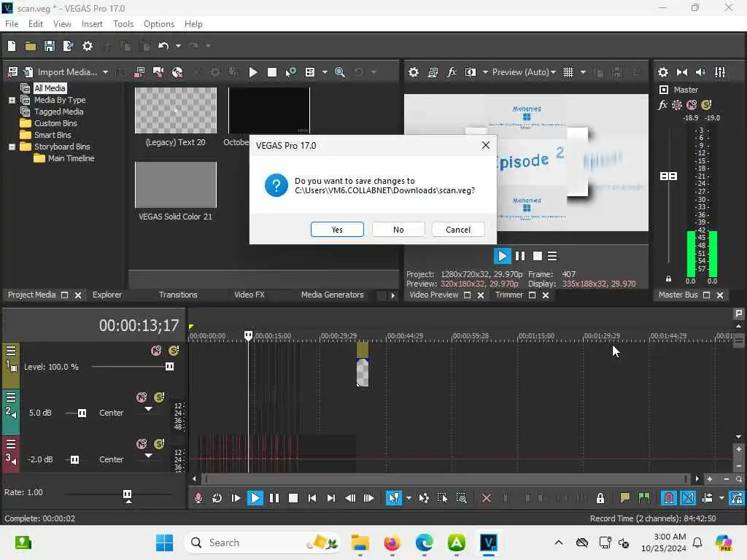747x560 pixels.
Task: Click the Import Media icon
Action: coord(28,72)
